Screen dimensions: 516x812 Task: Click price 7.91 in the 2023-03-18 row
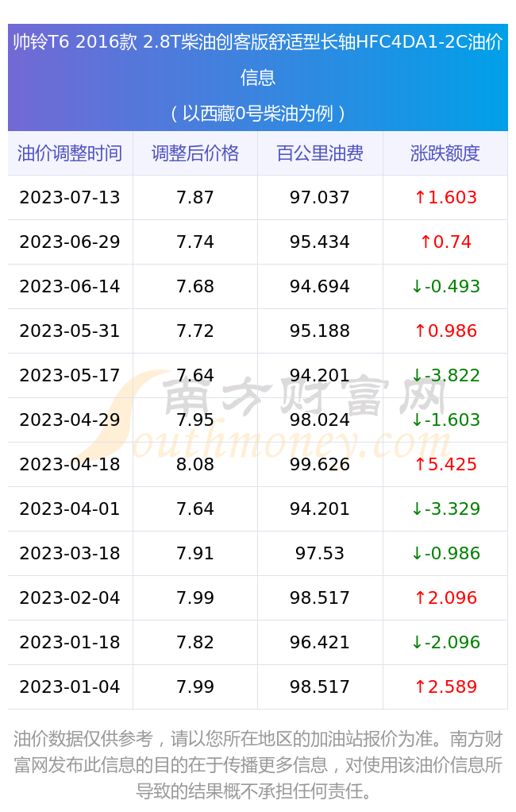pos(195,554)
